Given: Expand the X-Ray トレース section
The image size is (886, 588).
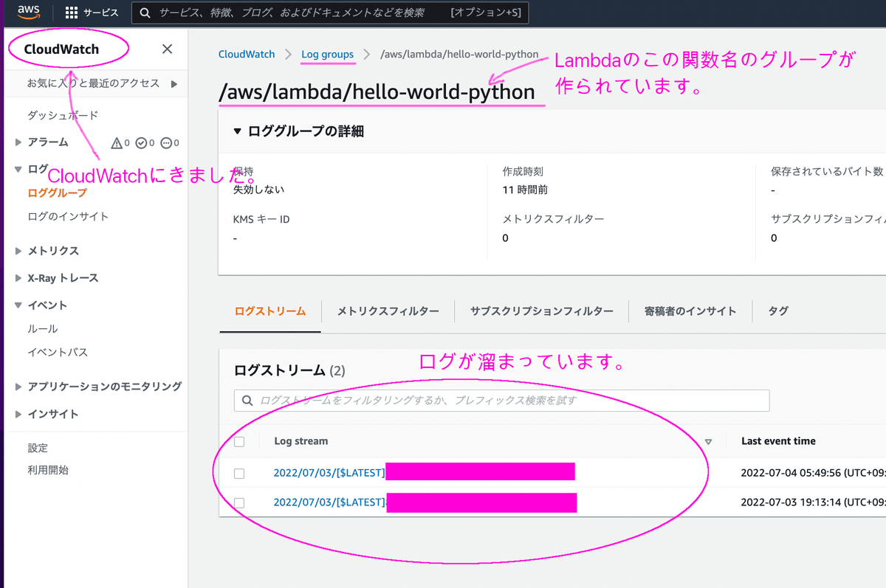Looking at the screenshot, I should pyautogui.click(x=18, y=278).
